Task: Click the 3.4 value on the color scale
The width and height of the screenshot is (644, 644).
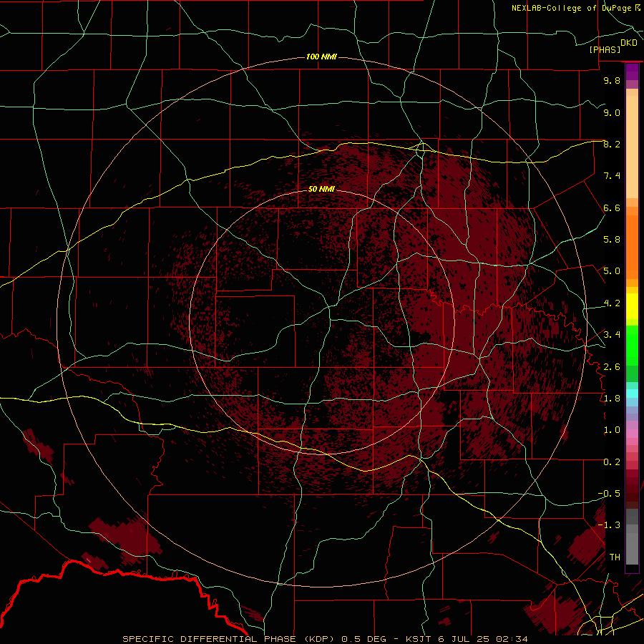Action: 612,335
